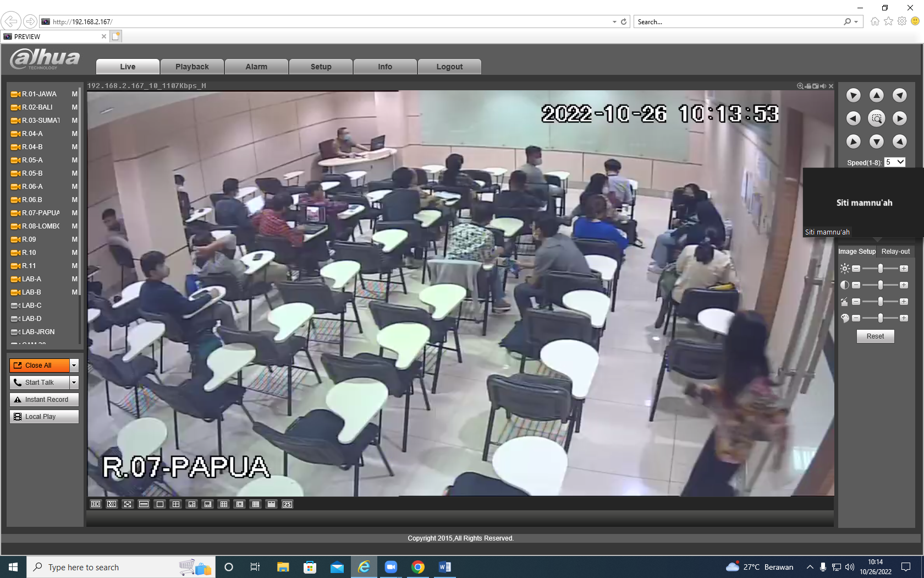Click the digital zoom icon above the video
This screenshot has height=578, width=924.
[x=800, y=86]
